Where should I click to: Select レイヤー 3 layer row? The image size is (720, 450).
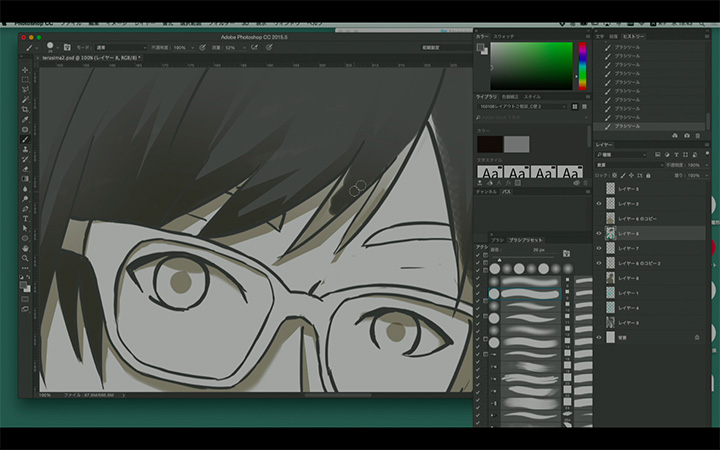tap(650, 322)
